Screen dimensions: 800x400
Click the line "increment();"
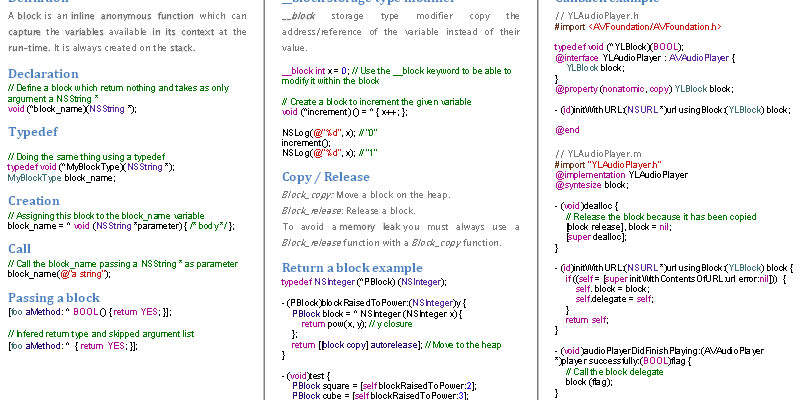306,143
